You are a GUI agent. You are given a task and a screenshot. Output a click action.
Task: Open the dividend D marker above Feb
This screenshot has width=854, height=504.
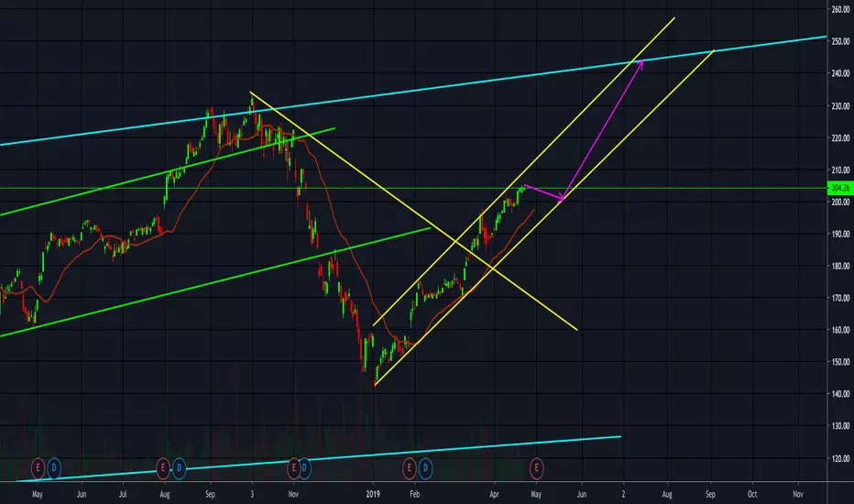(425, 468)
